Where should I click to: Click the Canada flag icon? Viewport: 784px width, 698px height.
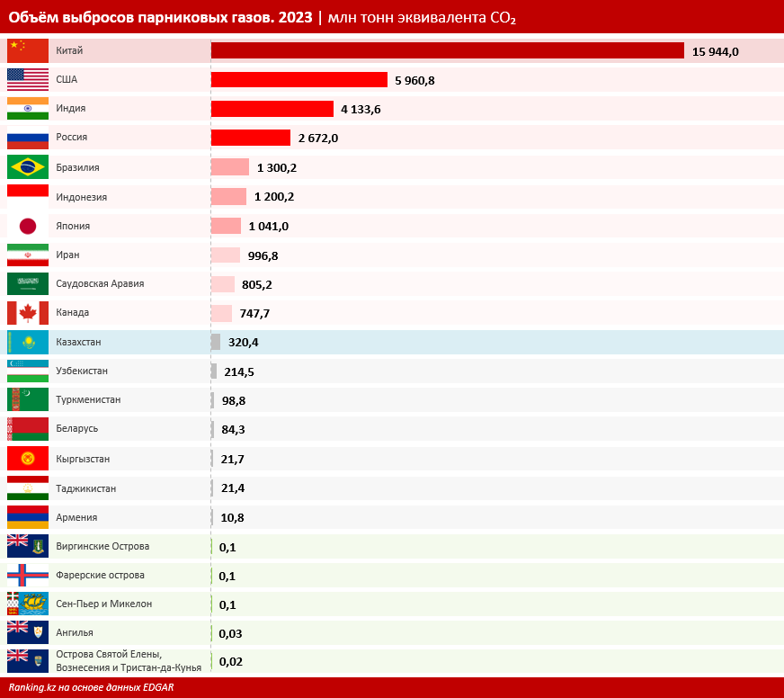28,313
